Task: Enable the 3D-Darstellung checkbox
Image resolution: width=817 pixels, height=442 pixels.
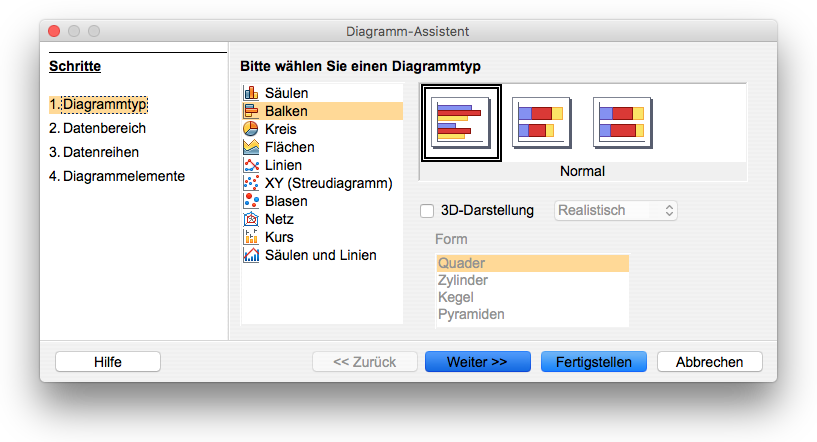Action: [x=427, y=211]
